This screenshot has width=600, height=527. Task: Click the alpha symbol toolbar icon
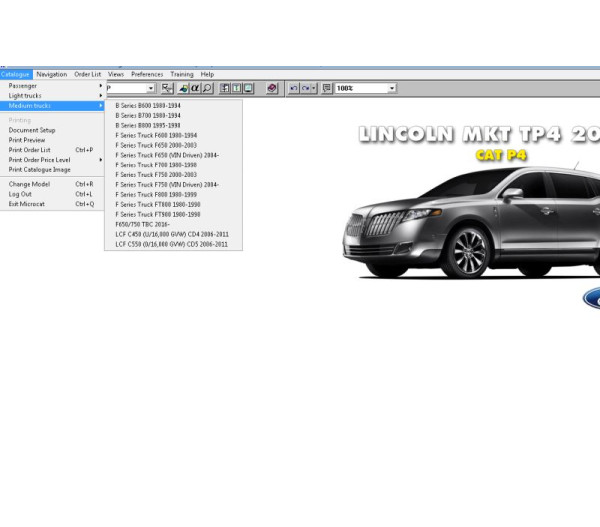(x=195, y=88)
